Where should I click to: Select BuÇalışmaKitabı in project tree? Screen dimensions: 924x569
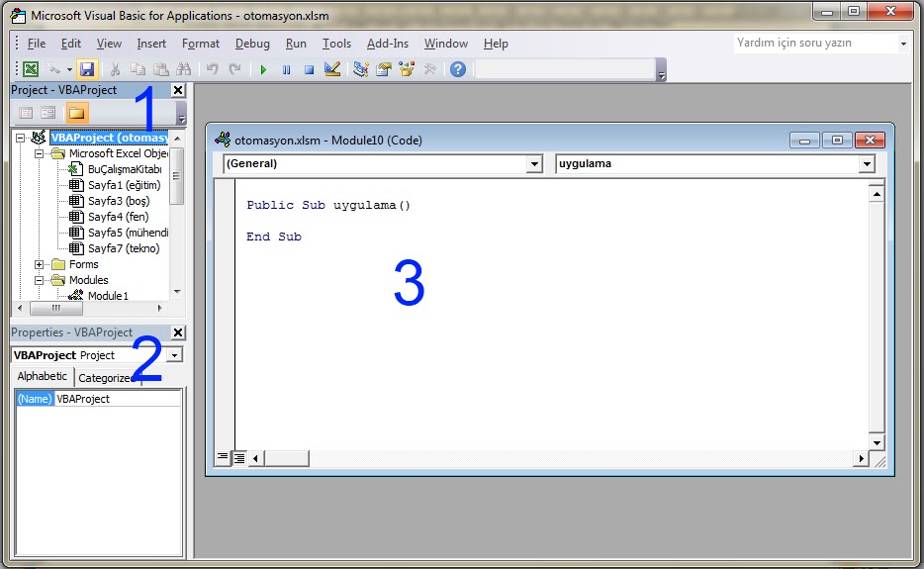(x=125, y=169)
